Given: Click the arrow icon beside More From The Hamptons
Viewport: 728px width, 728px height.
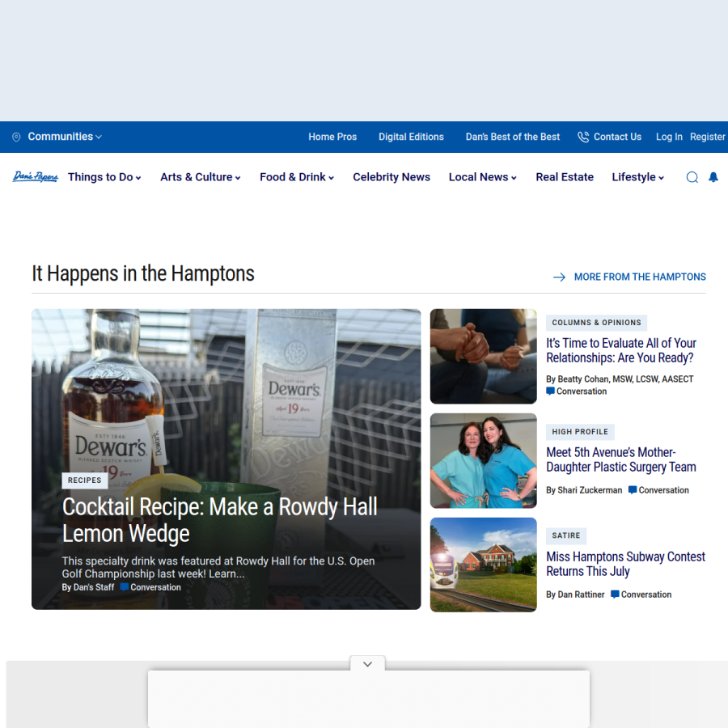Looking at the screenshot, I should [560, 277].
